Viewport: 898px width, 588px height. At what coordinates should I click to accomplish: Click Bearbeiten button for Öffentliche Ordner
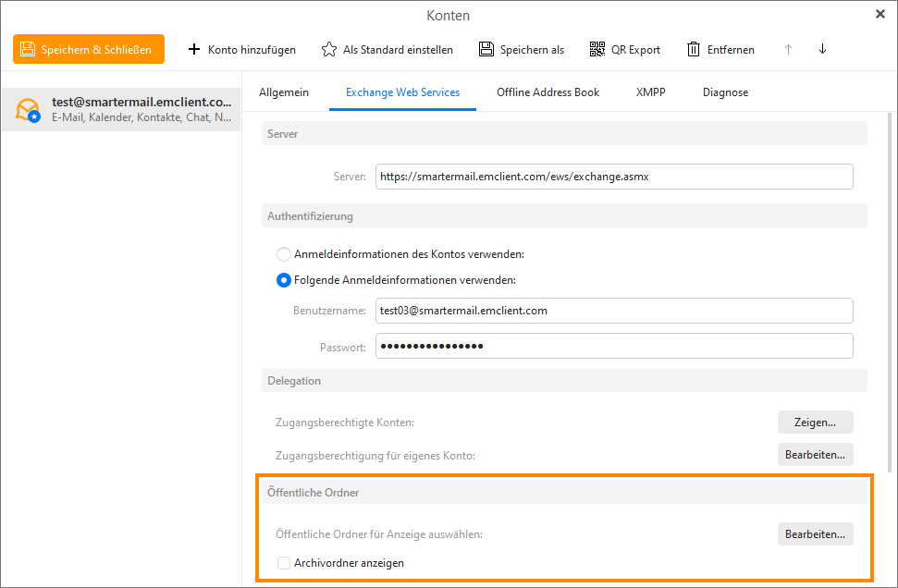(815, 534)
